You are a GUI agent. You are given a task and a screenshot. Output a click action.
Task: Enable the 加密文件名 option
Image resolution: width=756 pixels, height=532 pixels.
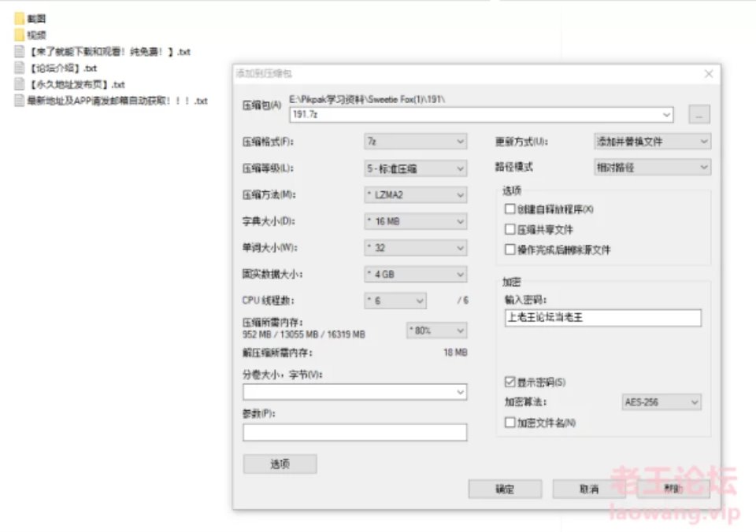click(510, 422)
